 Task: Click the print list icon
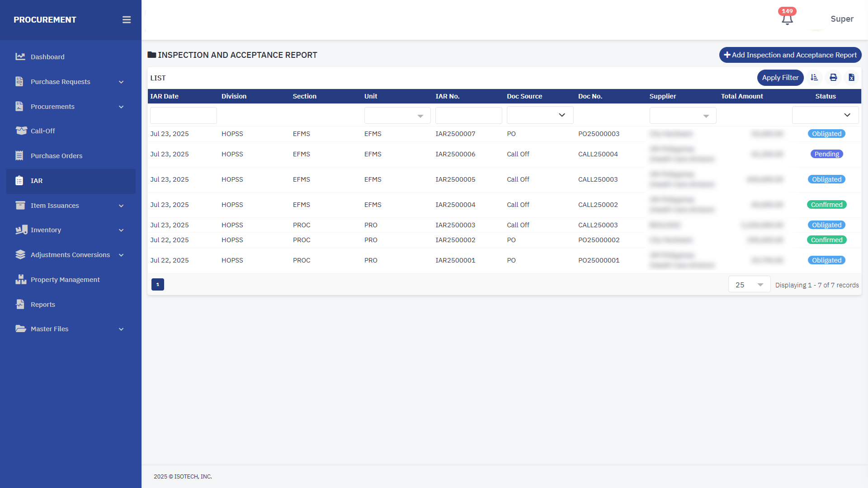(x=833, y=78)
